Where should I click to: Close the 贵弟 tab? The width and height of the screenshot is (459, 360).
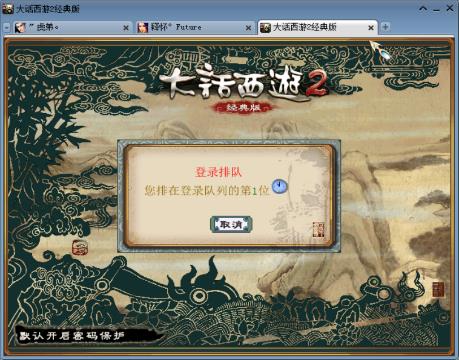[x=126, y=28]
